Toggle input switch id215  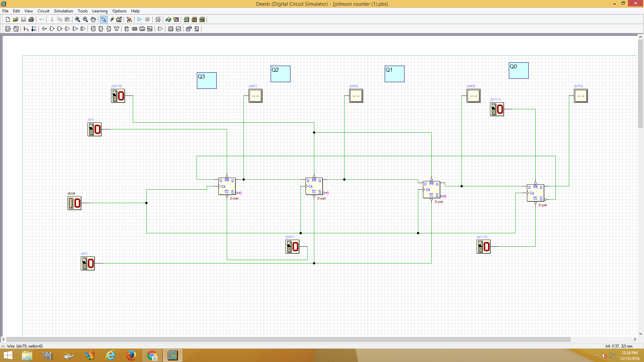point(115,96)
